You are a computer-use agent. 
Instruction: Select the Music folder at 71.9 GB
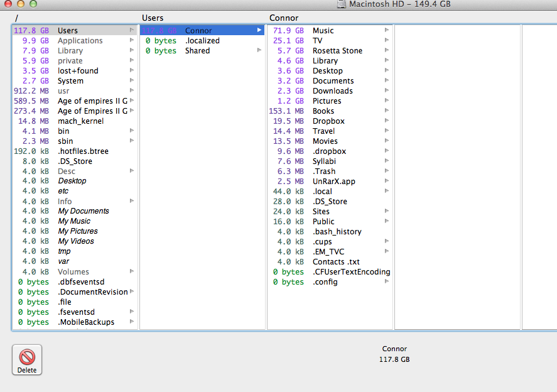[x=330, y=31]
